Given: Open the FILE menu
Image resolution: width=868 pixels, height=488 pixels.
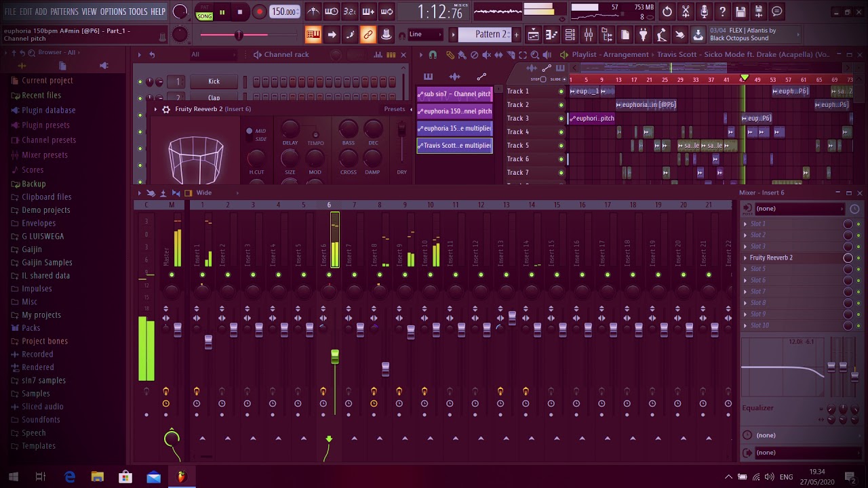Looking at the screenshot, I should tap(10, 12).
